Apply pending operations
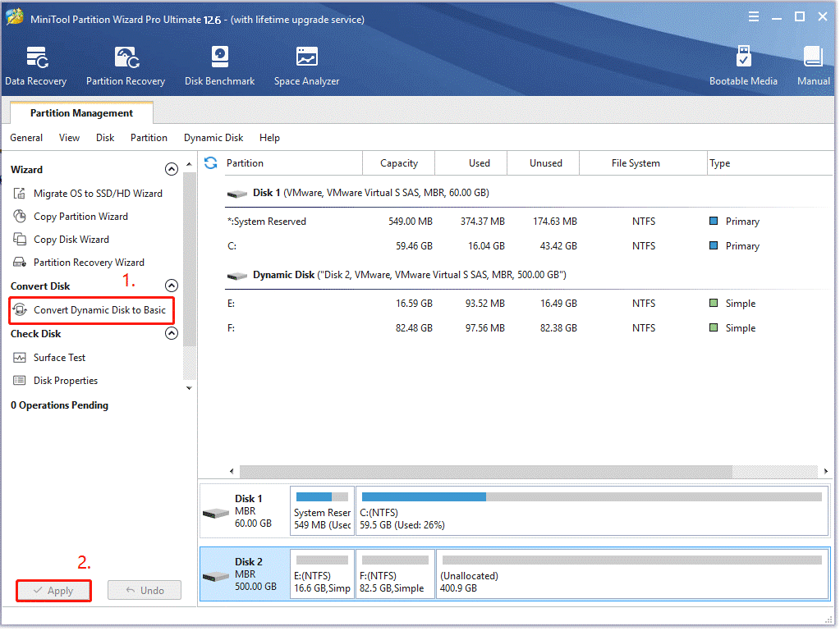The height and width of the screenshot is (631, 840). pyautogui.click(x=53, y=590)
